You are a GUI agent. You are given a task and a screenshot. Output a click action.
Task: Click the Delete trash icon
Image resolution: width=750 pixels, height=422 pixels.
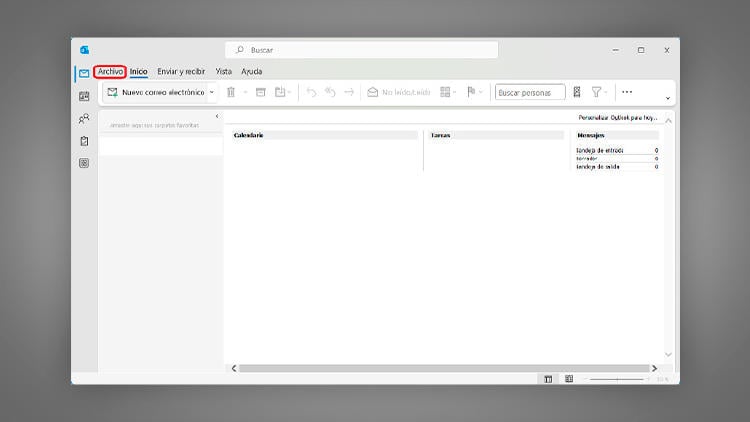[231, 92]
